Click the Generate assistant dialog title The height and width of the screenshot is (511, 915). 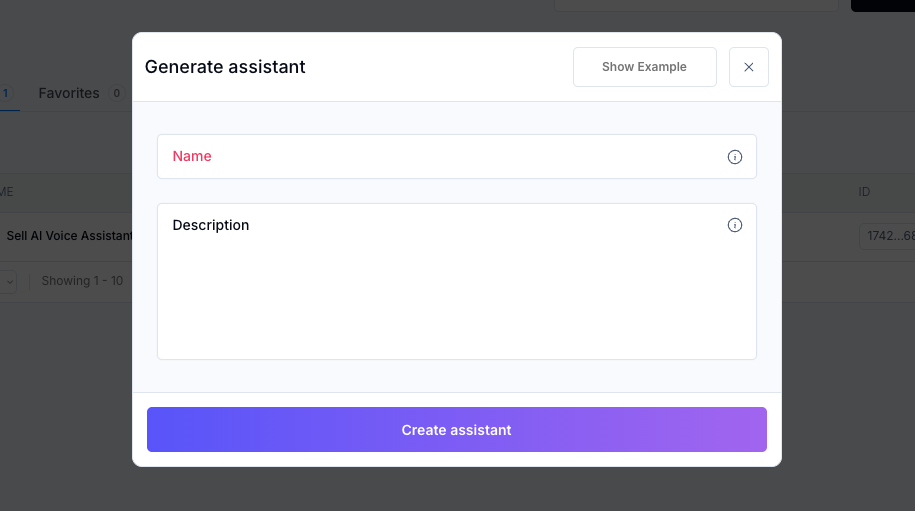(x=225, y=67)
